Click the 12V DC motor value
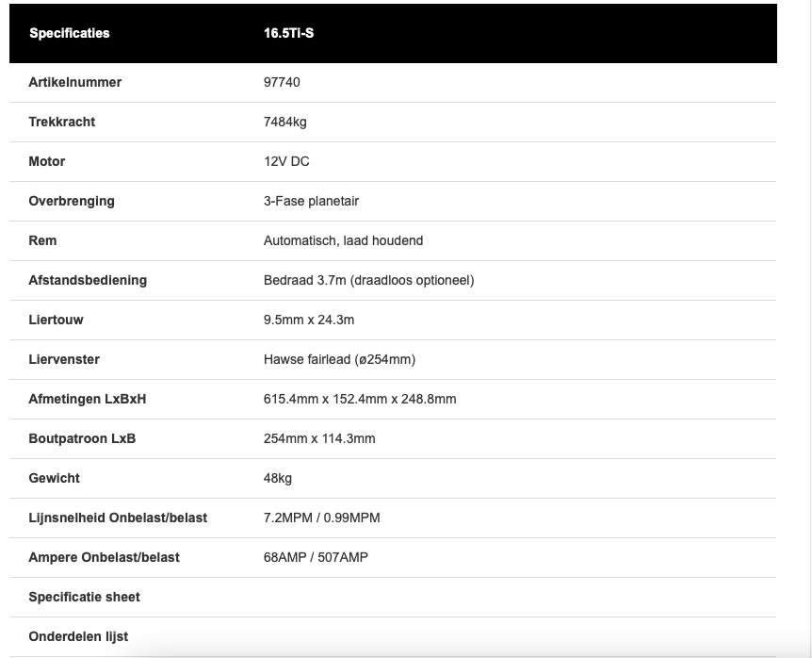 pos(286,161)
